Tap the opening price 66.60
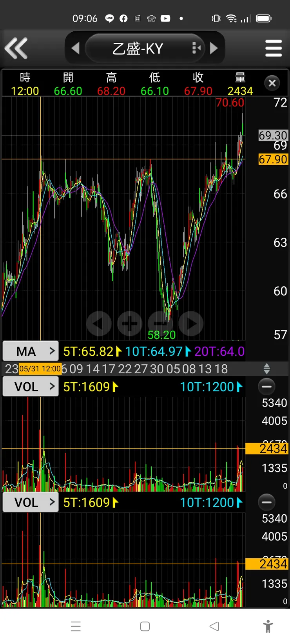 click(68, 91)
